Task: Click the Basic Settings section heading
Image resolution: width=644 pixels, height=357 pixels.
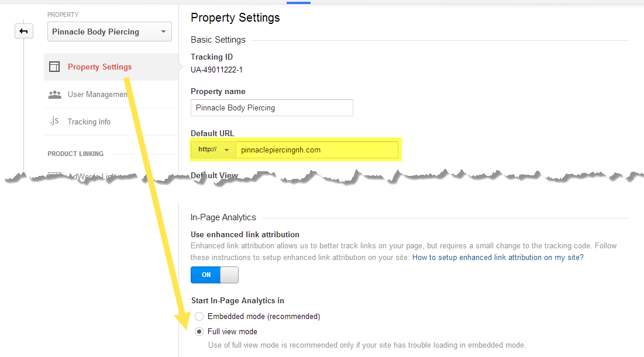Action: [218, 40]
